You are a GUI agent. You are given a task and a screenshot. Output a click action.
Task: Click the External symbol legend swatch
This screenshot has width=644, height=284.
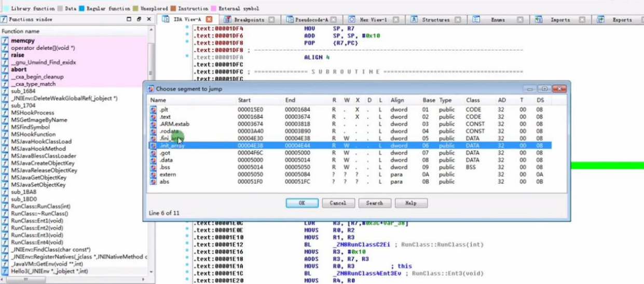tap(213, 8)
